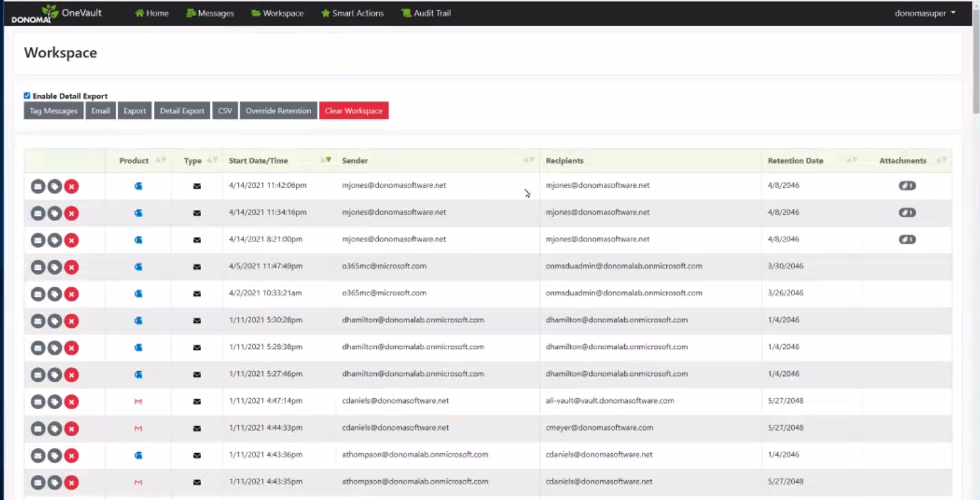Click Clear Workspace
This screenshot has height=500, width=980.
[x=354, y=110]
